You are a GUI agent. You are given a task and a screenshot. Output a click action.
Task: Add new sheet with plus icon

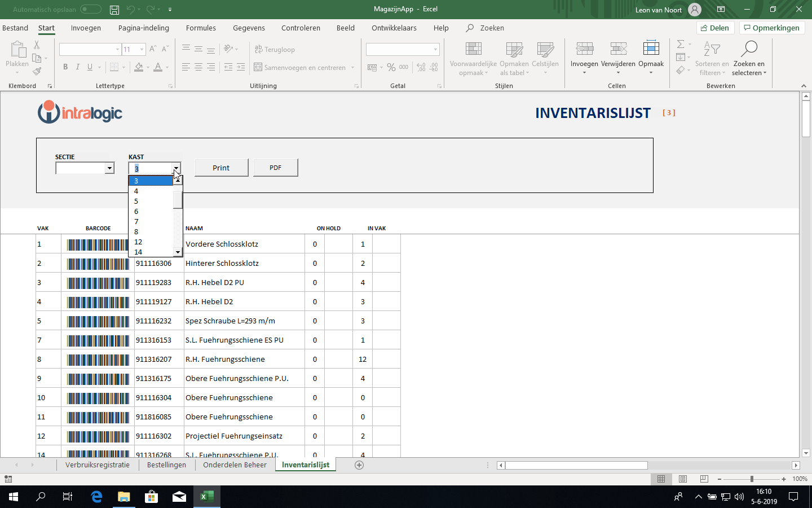(x=359, y=465)
